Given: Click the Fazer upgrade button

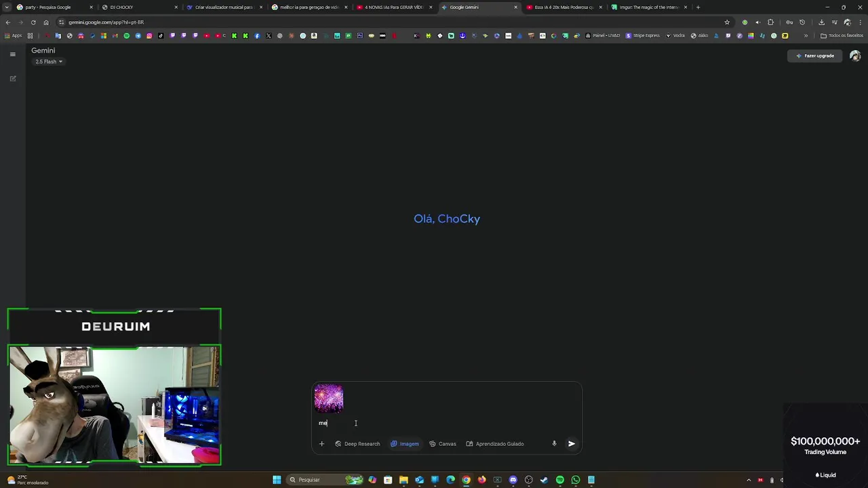Looking at the screenshot, I should 815,56.
